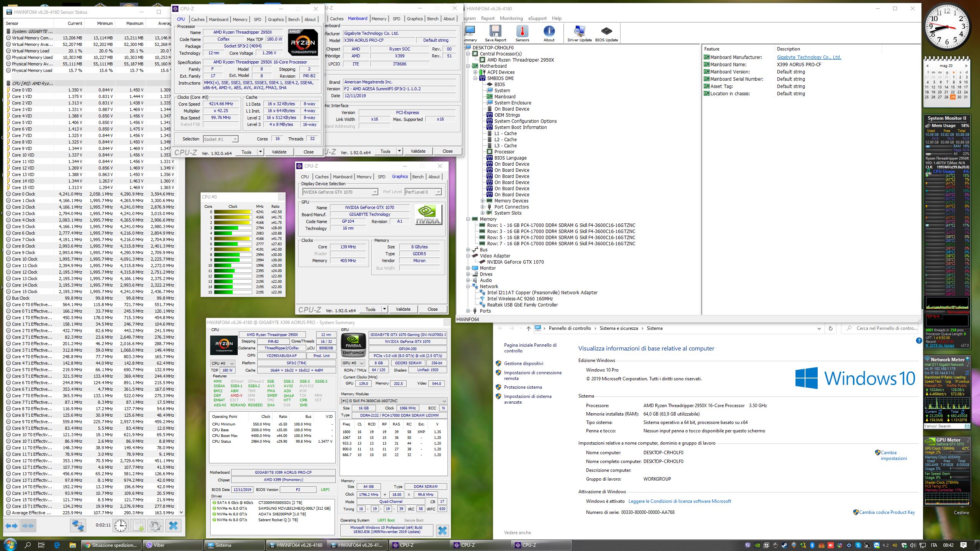Screen dimensions: 980x551
Task: Expand the Memory Devices tree node
Action: tap(483, 201)
